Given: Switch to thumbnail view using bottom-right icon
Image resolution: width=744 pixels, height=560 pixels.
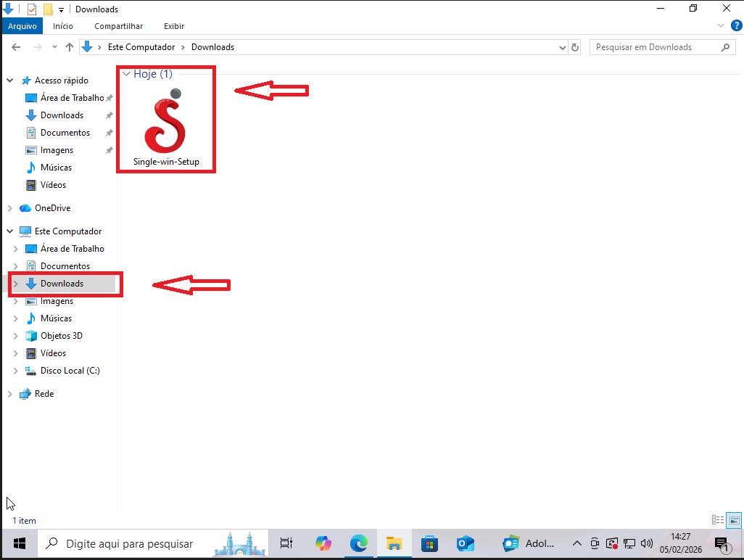Looking at the screenshot, I should click(x=733, y=519).
